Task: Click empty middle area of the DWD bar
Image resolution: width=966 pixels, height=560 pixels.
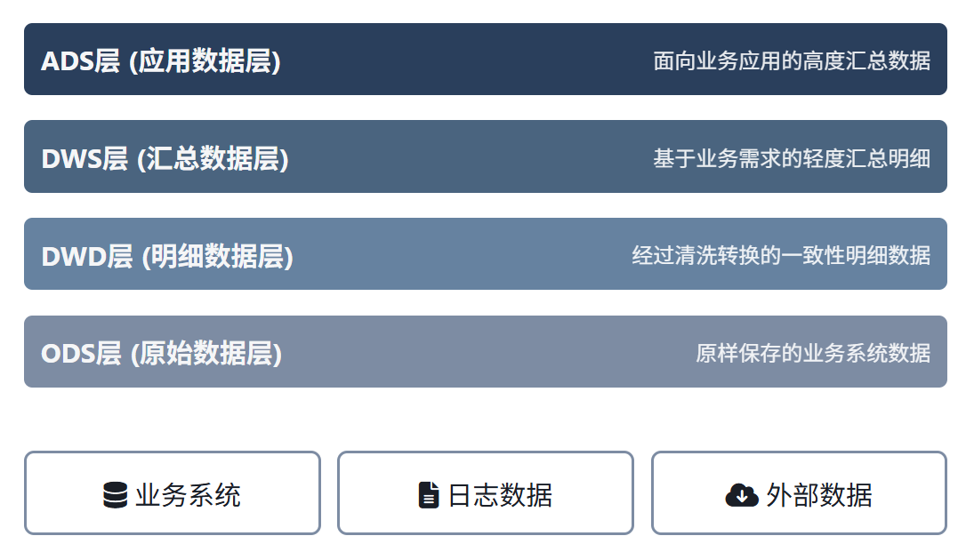Action: (462, 253)
